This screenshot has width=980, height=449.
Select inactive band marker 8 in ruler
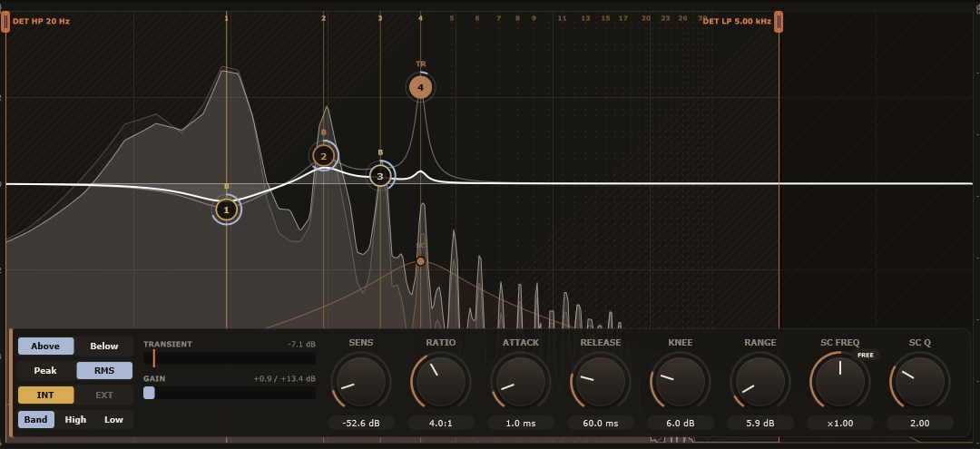pyautogui.click(x=517, y=18)
